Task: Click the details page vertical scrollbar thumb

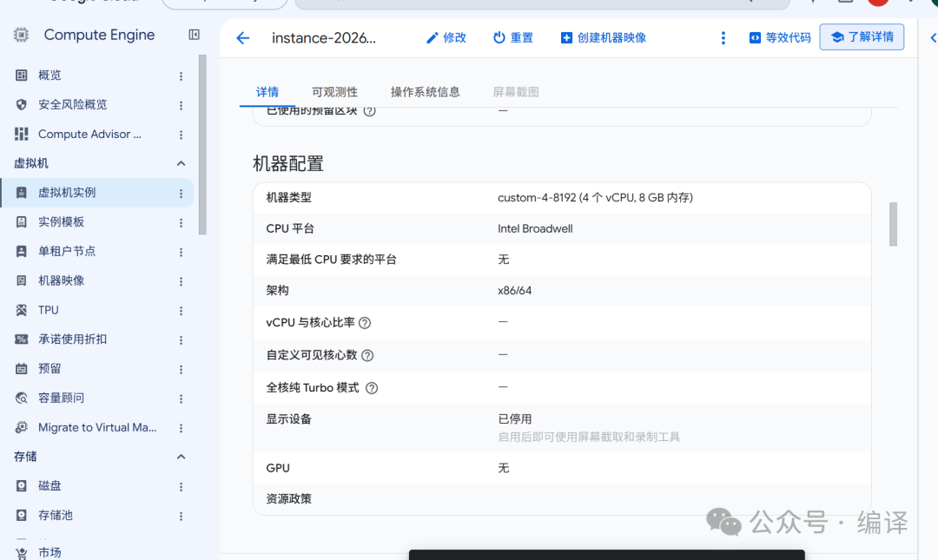Action: [893, 224]
